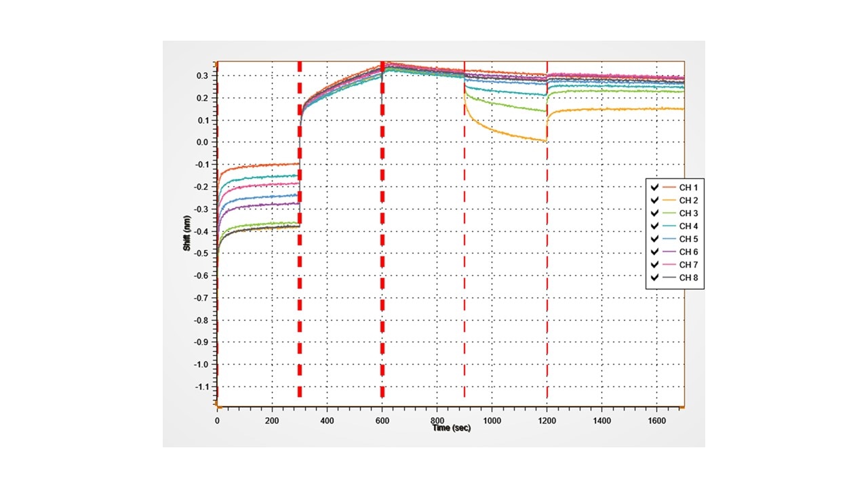Viewport: 868px width, 488px height.
Task: Select the CH 3 label text in legend
Action: tap(688, 213)
